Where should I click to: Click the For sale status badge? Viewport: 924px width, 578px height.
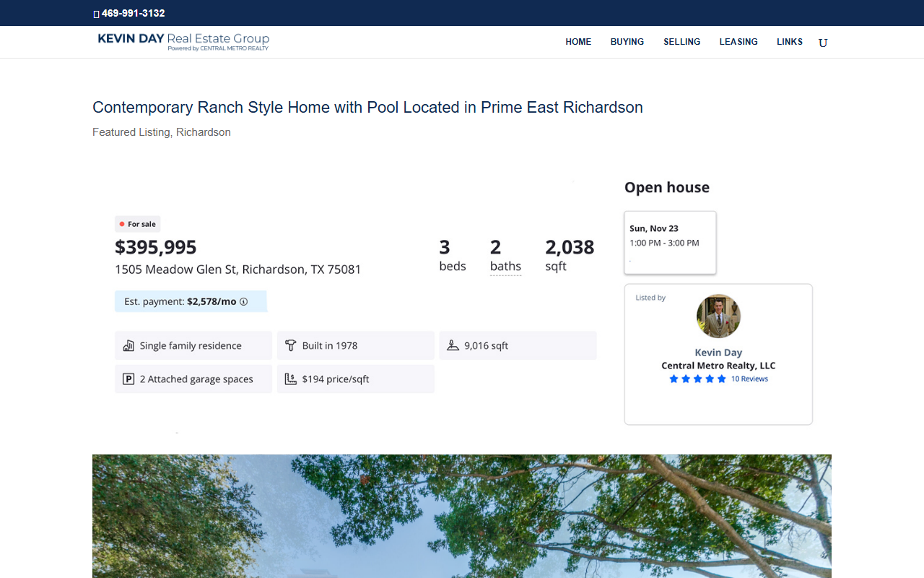[138, 224]
